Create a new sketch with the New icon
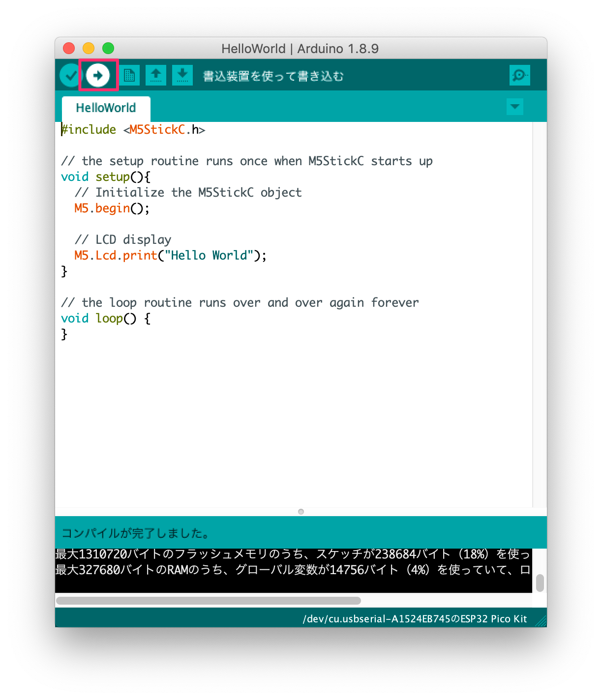 click(129, 75)
